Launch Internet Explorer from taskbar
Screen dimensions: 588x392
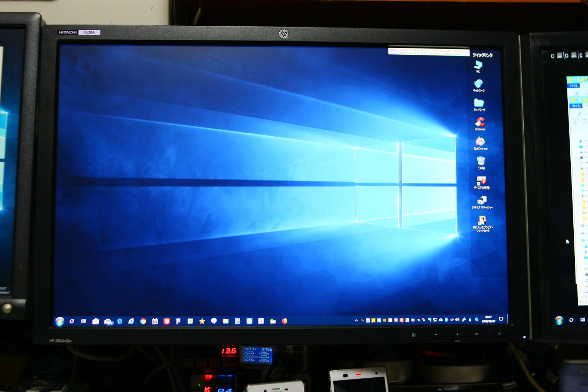pos(131,321)
